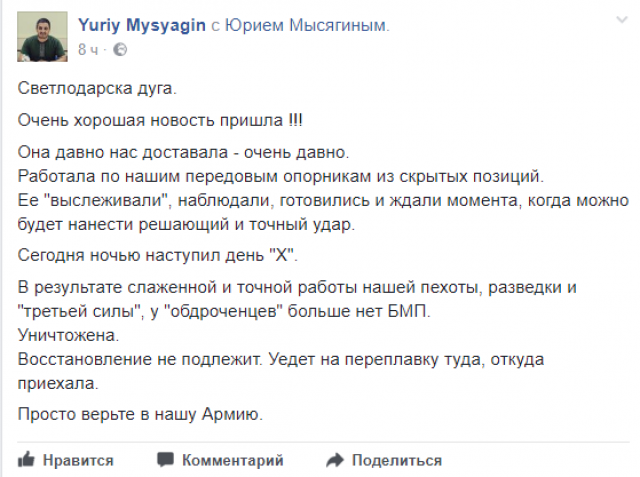Click the Share arrow icon
640x477 pixels.
point(335,460)
